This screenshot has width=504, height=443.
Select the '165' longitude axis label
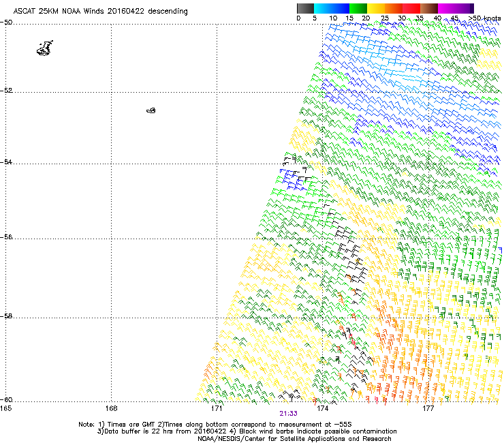[5, 408]
